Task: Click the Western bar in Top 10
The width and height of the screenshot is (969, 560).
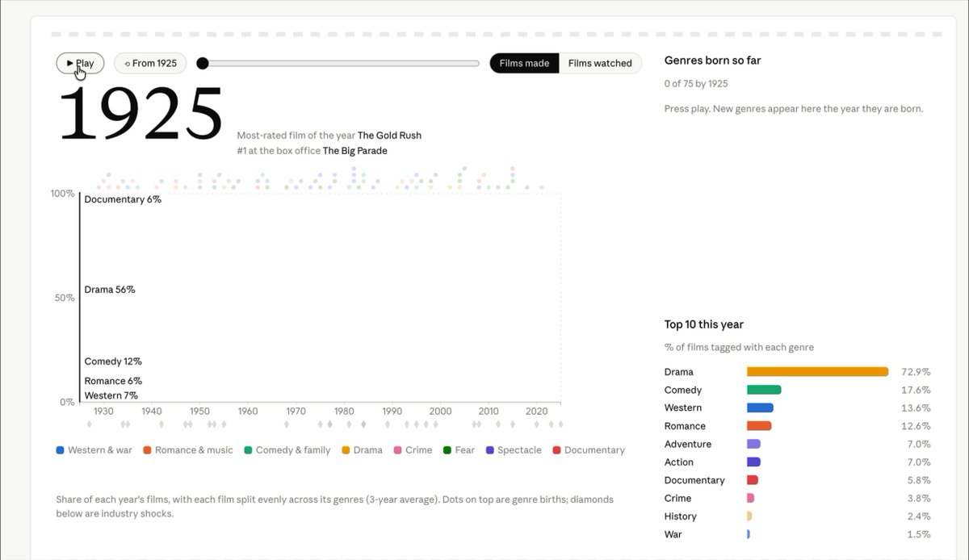Action: [x=760, y=407]
